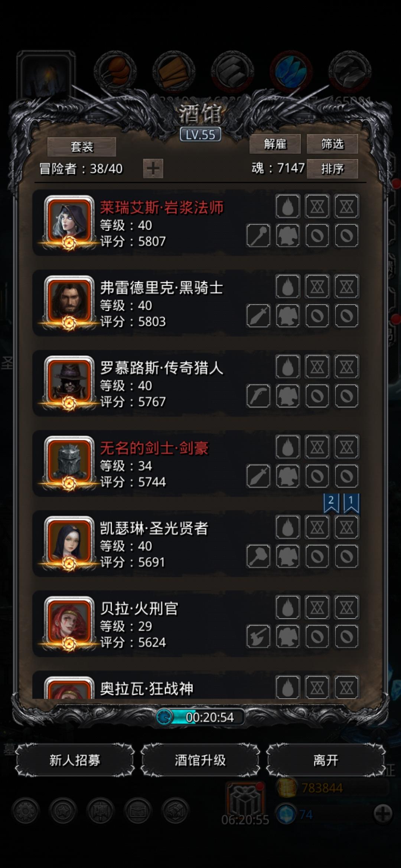The height and width of the screenshot is (868, 401).
Task: Click the staff weapon slot of 莱瑞艾斯·岩浆法师
Action: click(x=258, y=236)
